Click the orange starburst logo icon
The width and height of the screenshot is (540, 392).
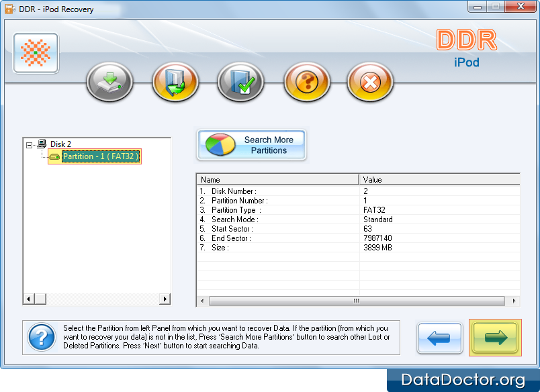coord(36,53)
